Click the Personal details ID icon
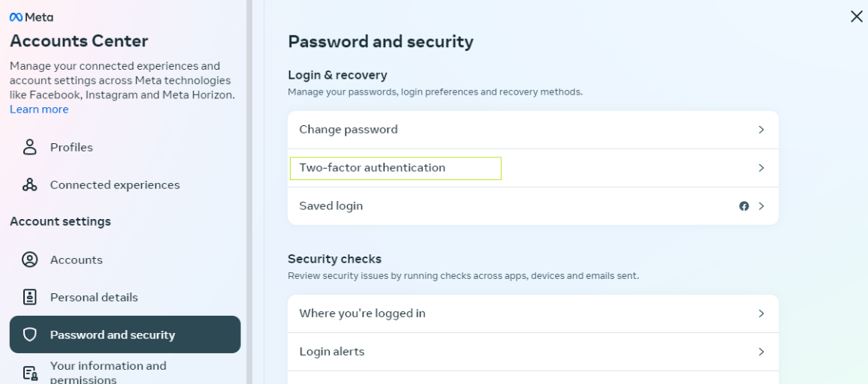868x384 pixels. pyautogui.click(x=30, y=297)
